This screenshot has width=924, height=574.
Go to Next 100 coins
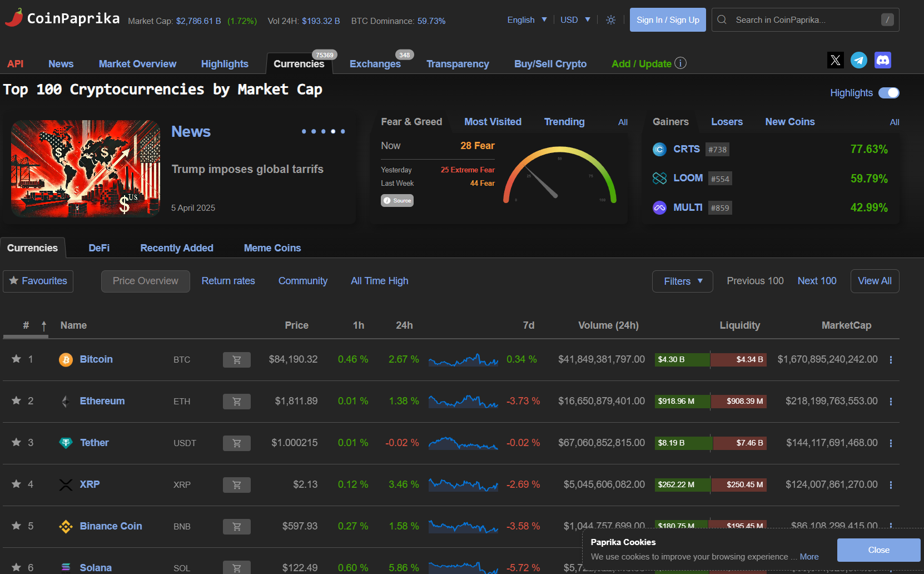(x=817, y=281)
